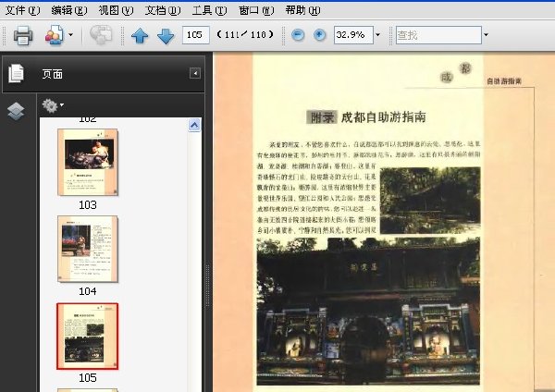Open the 窗口 (Window) menu
The height and width of the screenshot is (392, 555).
pyautogui.click(x=256, y=10)
